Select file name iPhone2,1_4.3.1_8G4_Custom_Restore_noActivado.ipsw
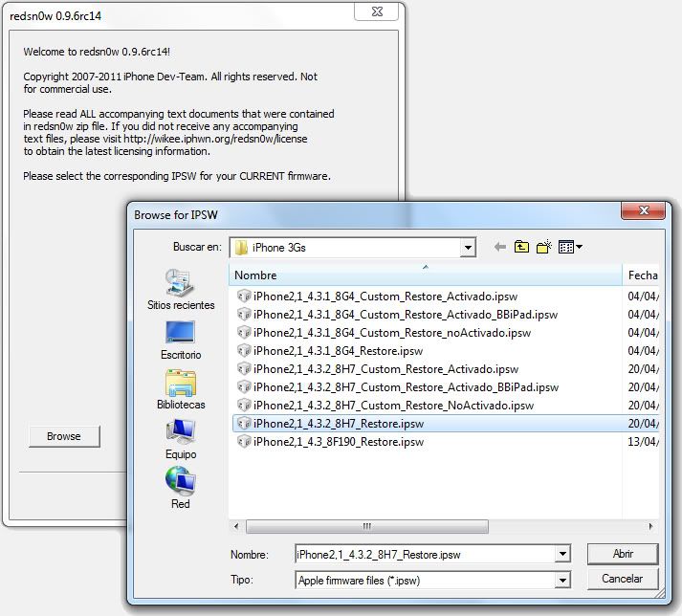The width and height of the screenshot is (682, 616). 392,333
